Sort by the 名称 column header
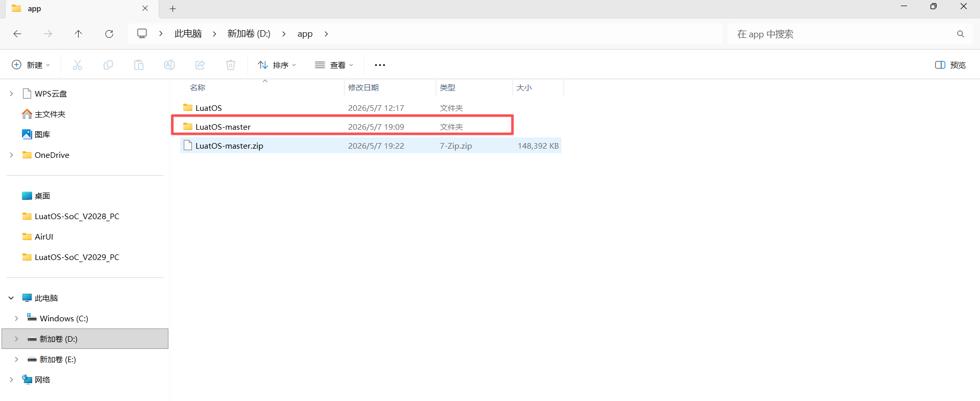The image size is (980, 401). [198, 87]
